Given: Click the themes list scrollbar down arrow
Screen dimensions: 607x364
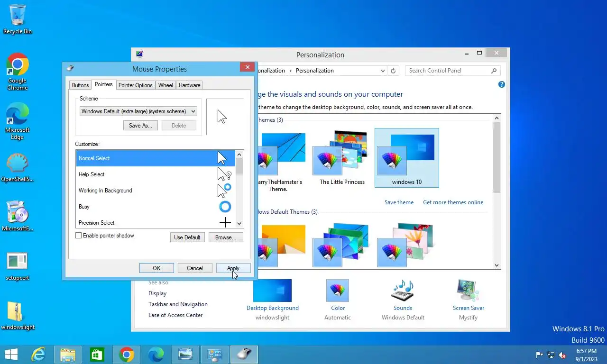Looking at the screenshot, I should [x=497, y=265].
